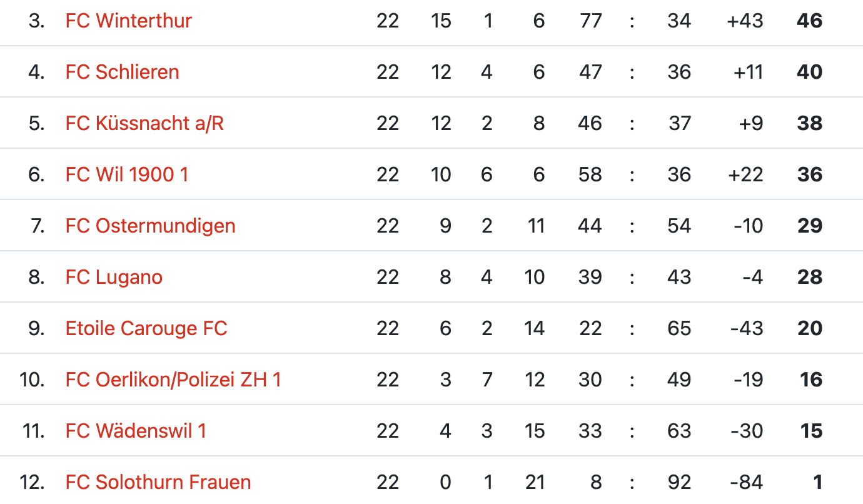Image resolution: width=863 pixels, height=504 pixels.
Task: Select the +22 goal difference value
Action: pyautogui.click(x=745, y=174)
